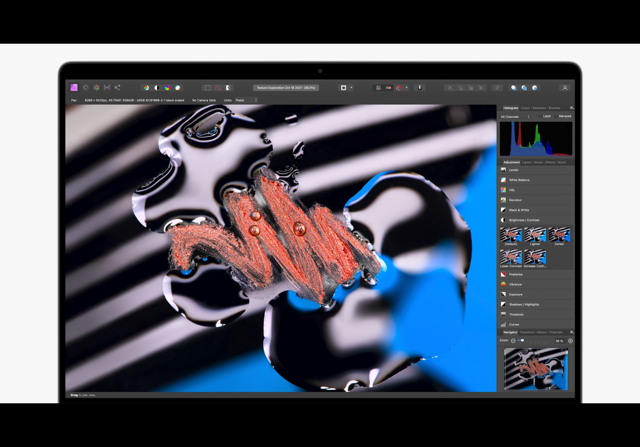Apply Auto White Balance from the toolbar
Screen dimensions: 640x447
tap(178, 88)
